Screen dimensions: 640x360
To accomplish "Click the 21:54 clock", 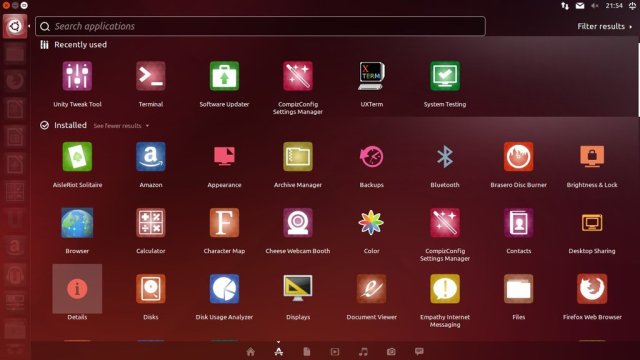I will point(614,5).
